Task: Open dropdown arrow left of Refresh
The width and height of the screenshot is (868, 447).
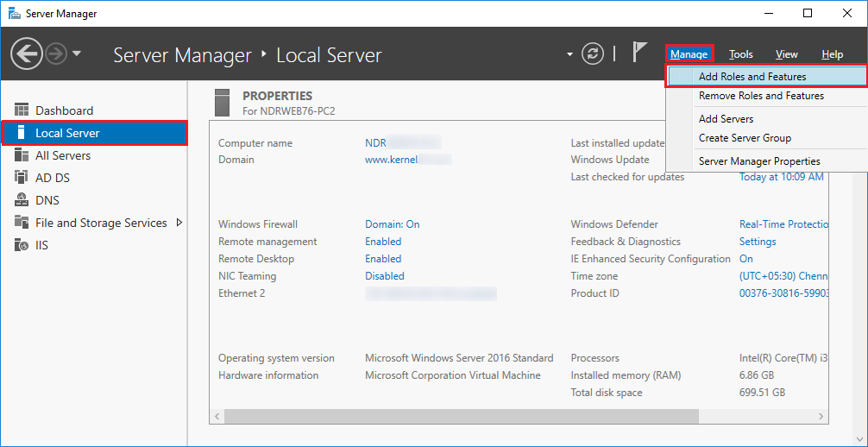Action: pyautogui.click(x=569, y=54)
